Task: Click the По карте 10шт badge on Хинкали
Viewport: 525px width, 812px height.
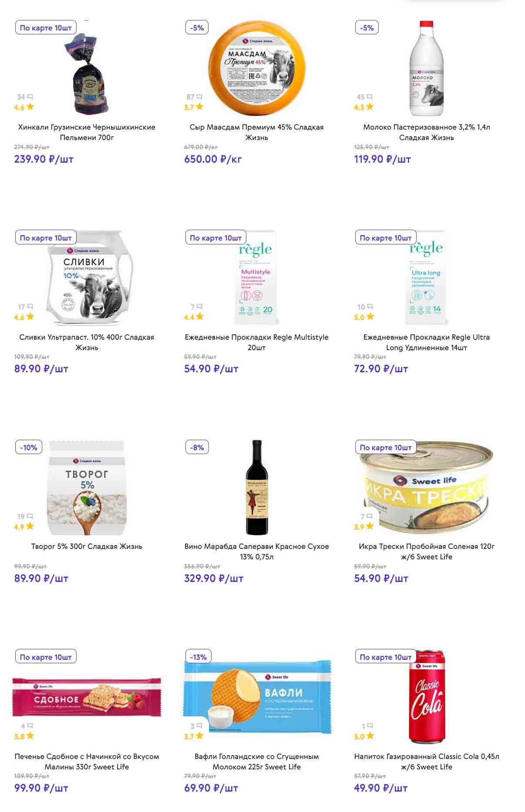Action: tap(46, 27)
